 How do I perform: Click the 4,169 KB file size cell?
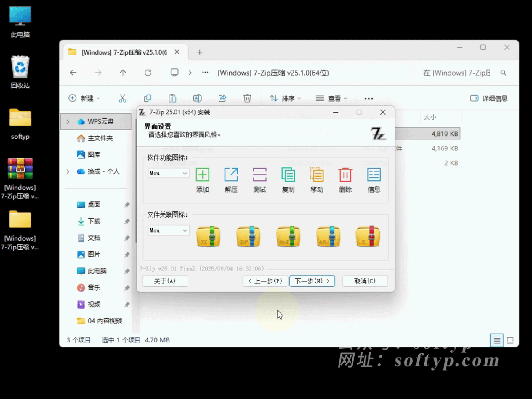tap(445, 148)
